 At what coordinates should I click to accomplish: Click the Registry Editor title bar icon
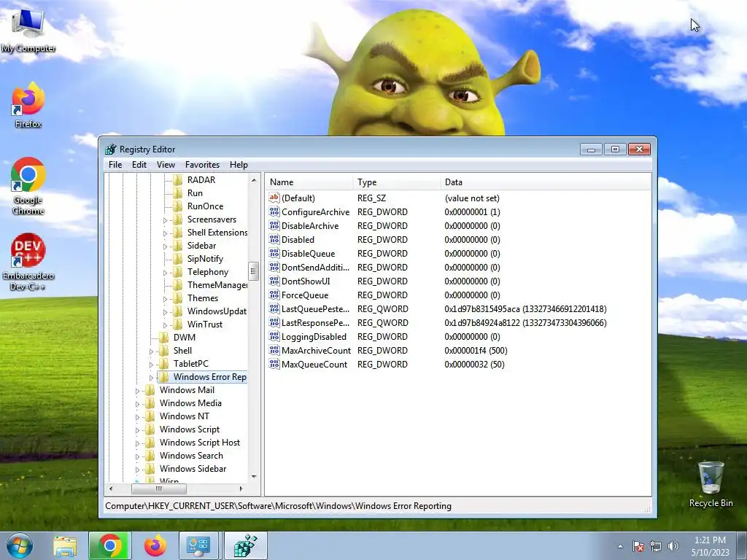[111, 149]
